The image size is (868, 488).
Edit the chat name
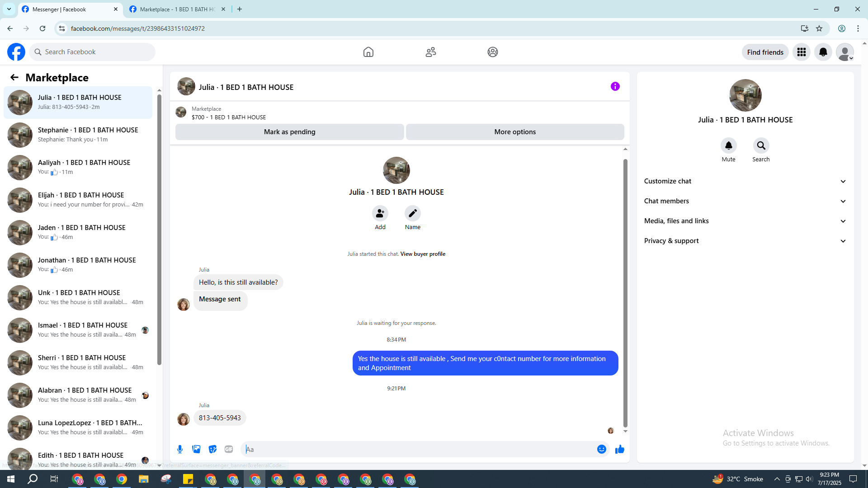coord(413,213)
